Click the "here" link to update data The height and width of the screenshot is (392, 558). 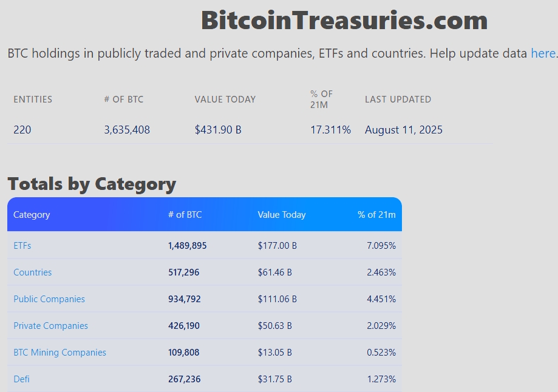point(543,53)
